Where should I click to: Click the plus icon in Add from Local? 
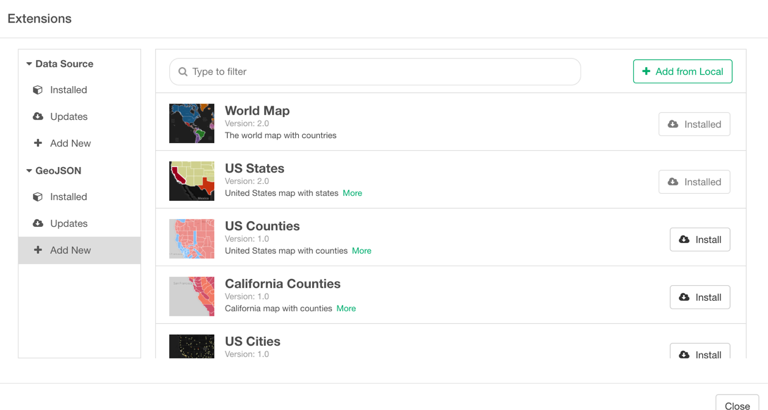click(x=646, y=72)
